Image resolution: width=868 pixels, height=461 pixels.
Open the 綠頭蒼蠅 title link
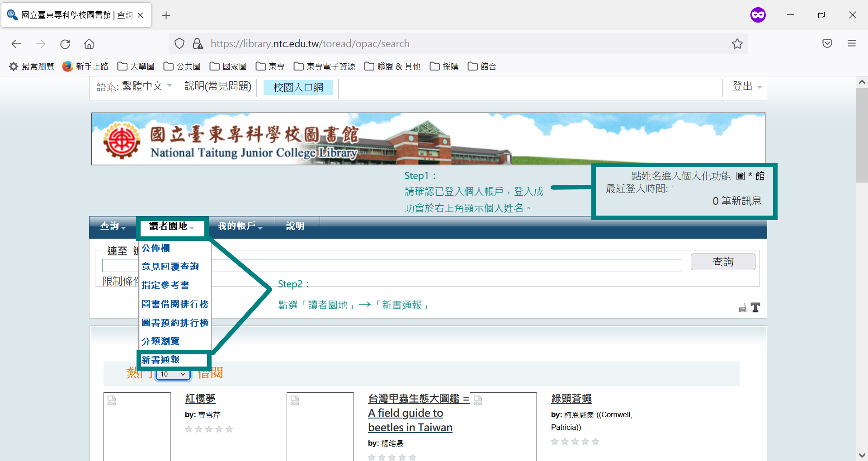point(571,399)
